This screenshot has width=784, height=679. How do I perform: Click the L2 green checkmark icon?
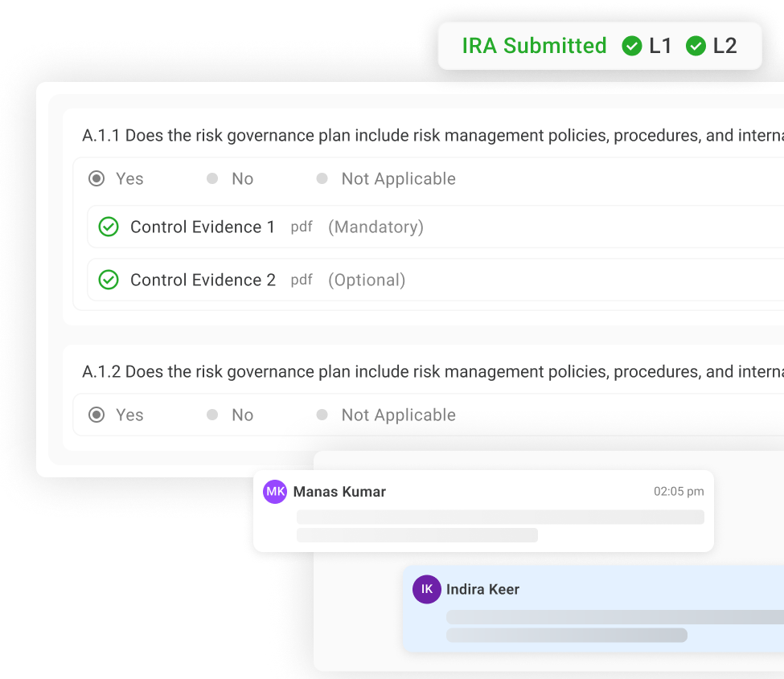[x=696, y=47]
